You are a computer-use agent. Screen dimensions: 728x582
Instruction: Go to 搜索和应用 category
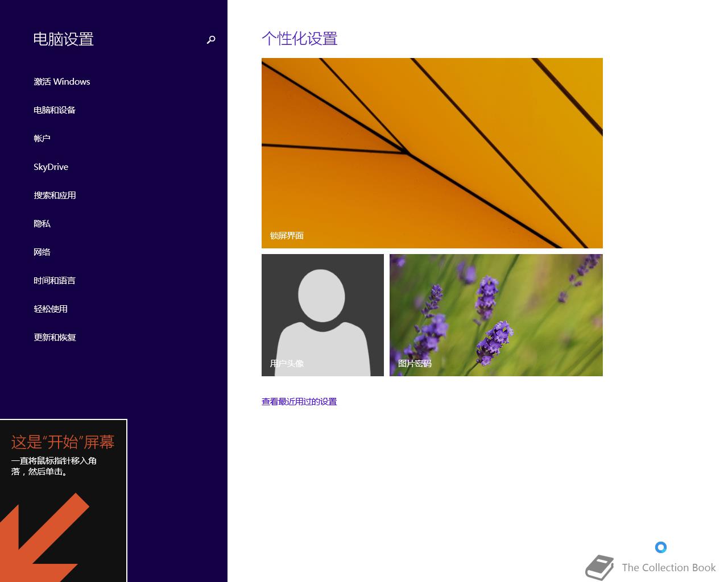pos(55,195)
